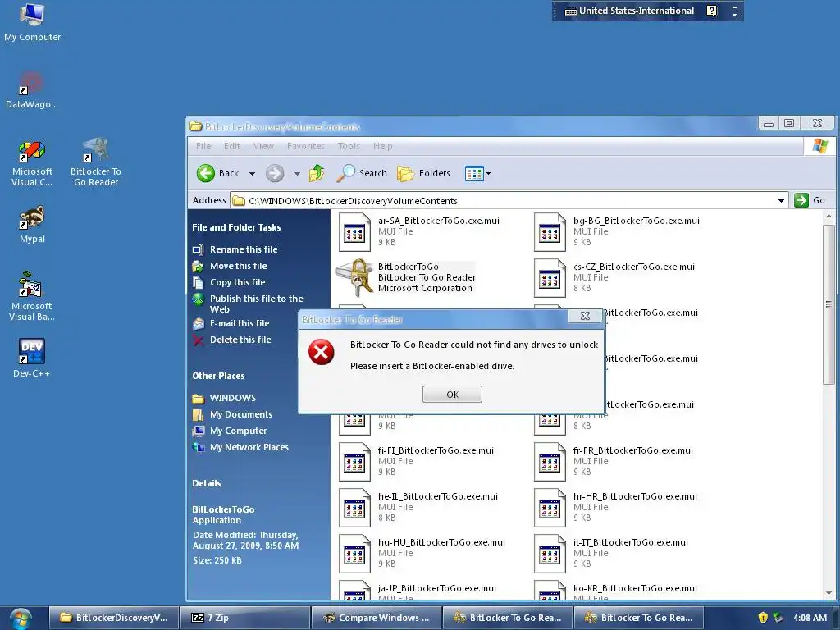Switch to 7-Zip taskbar button
Screen dimensions: 840x630
coord(245,618)
